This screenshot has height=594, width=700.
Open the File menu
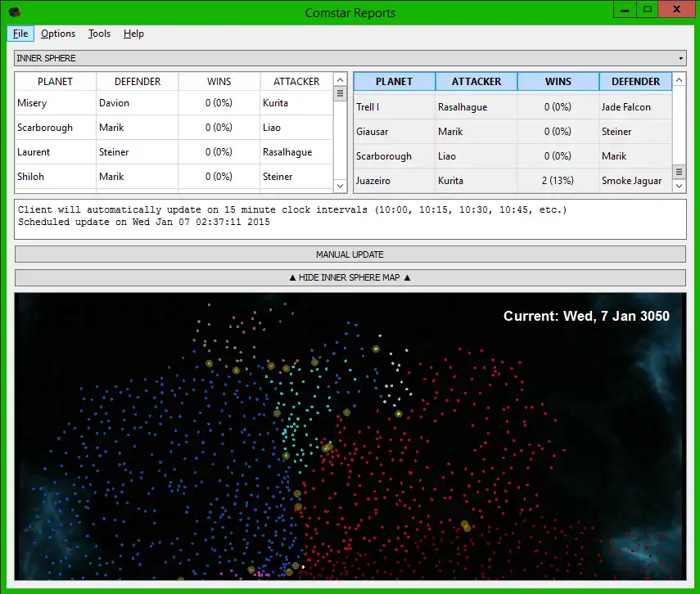click(20, 34)
